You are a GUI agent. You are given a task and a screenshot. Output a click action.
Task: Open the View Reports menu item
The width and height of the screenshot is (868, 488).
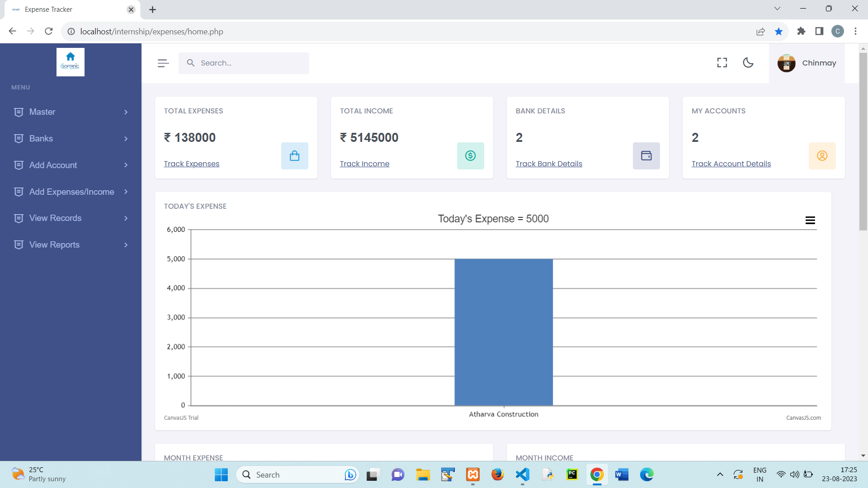coord(71,245)
